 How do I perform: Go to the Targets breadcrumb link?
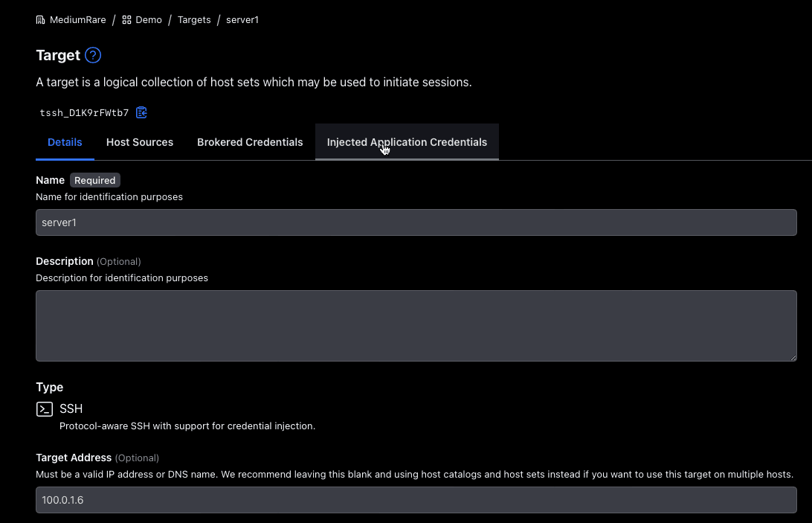click(x=194, y=20)
